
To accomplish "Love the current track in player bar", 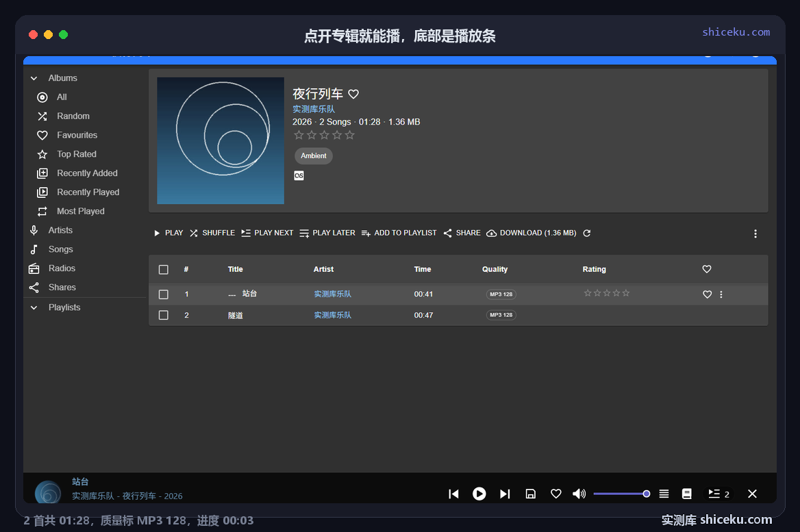I will coord(556,494).
